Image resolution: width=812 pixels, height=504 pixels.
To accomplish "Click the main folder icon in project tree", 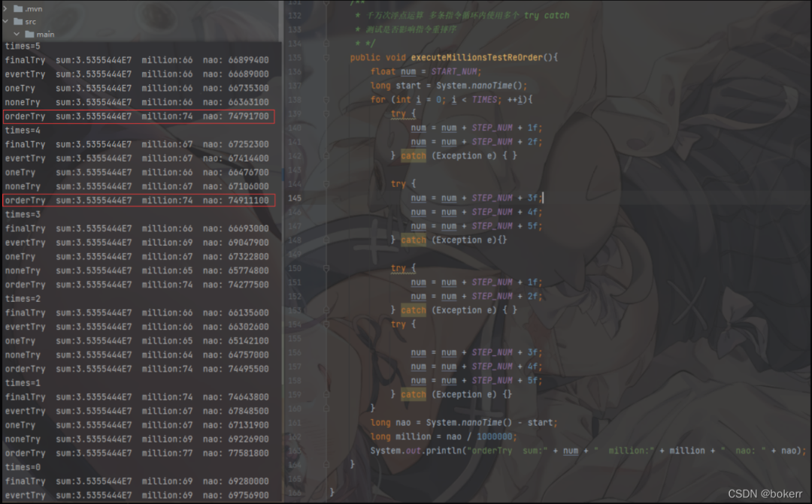I will coord(29,34).
